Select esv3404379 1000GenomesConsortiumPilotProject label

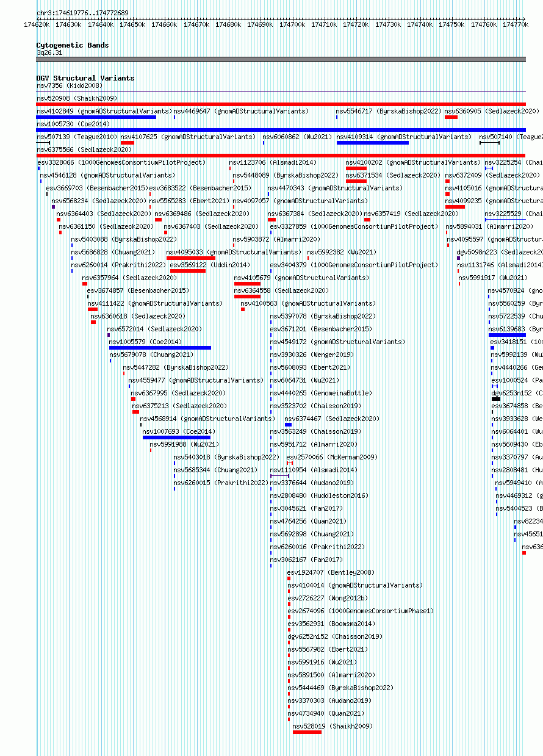[354, 265]
